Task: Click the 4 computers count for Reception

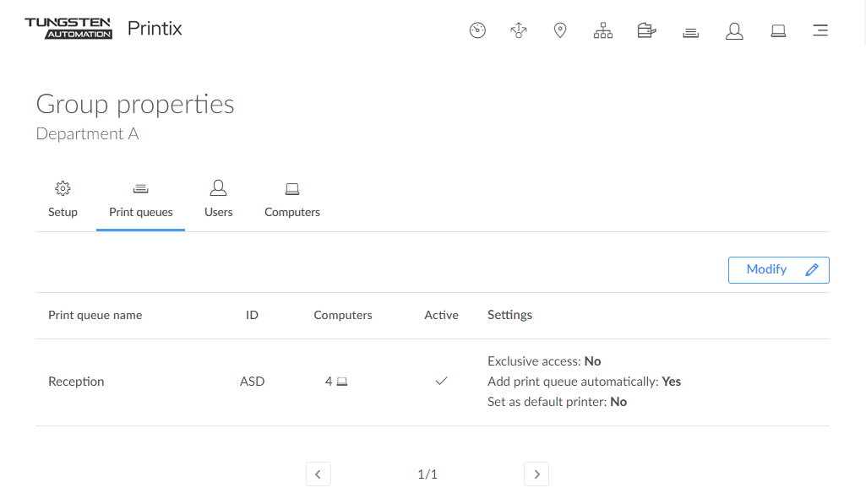Action: (x=335, y=382)
